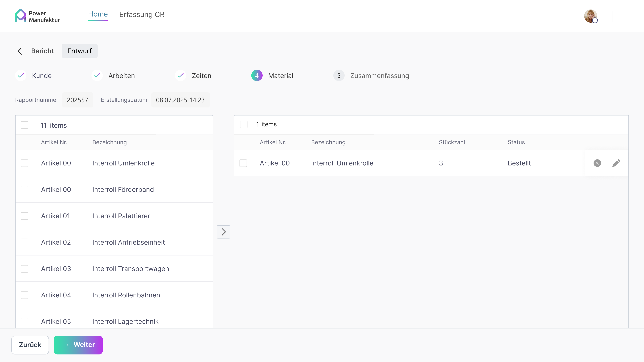Switch to the Home tab
This screenshot has width=644, height=362.
(98, 14)
